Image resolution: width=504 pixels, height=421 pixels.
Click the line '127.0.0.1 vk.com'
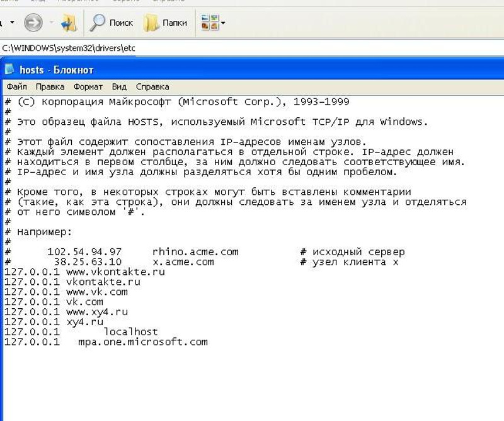pyautogui.click(x=54, y=302)
